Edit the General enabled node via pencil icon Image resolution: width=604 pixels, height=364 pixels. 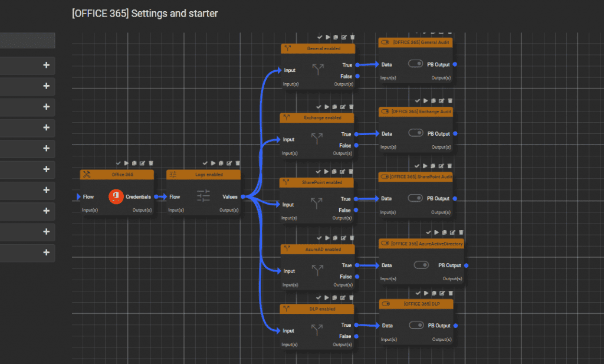pyautogui.click(x=344, y=37)
